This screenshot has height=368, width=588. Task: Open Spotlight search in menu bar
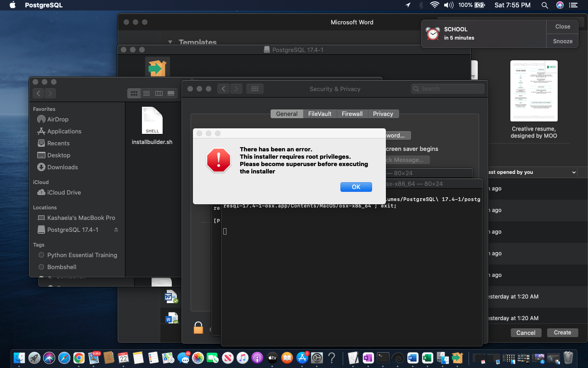tap(545, 5)
